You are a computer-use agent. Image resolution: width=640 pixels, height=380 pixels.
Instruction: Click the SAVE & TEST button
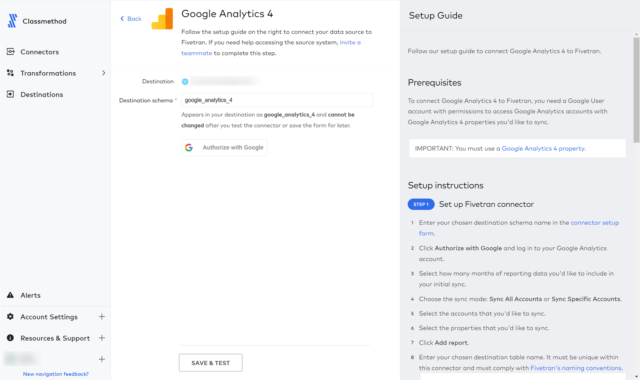[211, 362]
